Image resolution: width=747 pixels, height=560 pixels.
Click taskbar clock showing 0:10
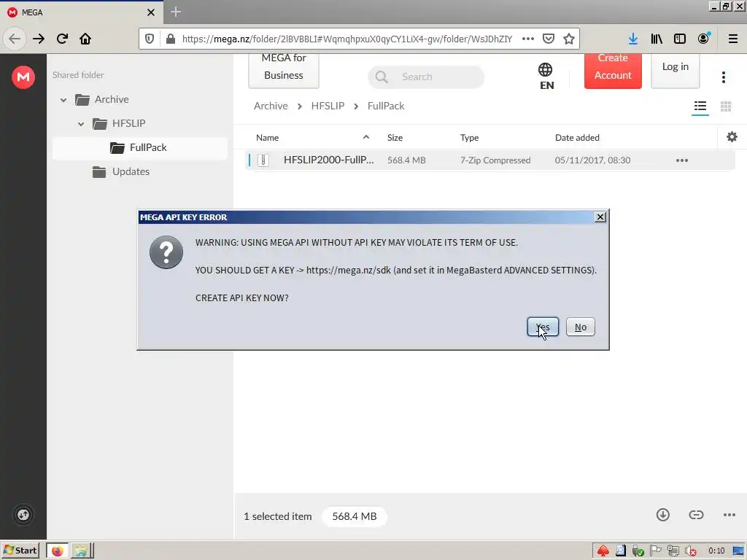pos(716,551)
